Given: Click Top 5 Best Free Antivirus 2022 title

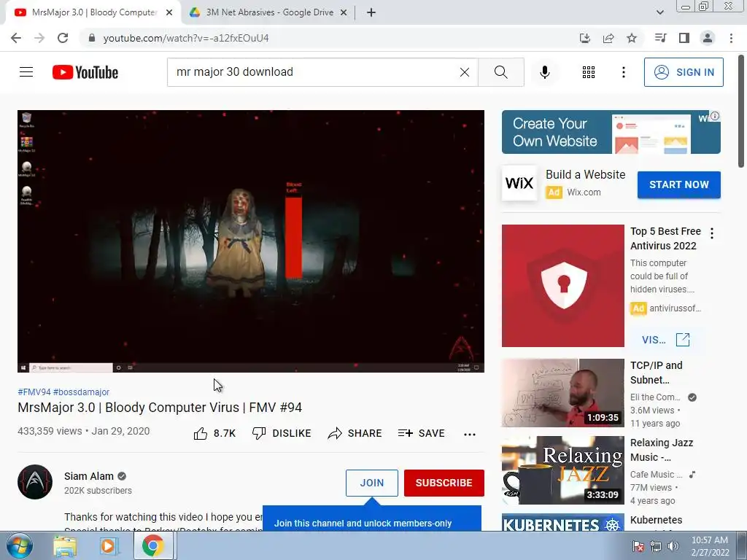Looking at the screenshot, I should click(665, 238).
